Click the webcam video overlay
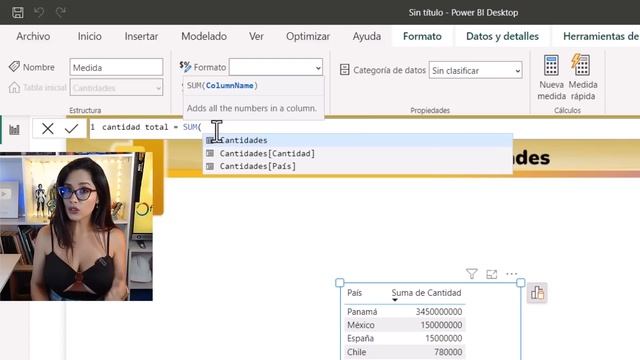The image size is (640, 360). pos(76,227)
